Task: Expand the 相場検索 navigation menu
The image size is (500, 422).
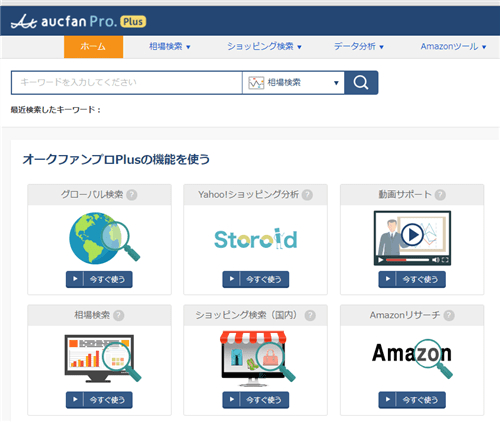Action: tap(170, 46)
